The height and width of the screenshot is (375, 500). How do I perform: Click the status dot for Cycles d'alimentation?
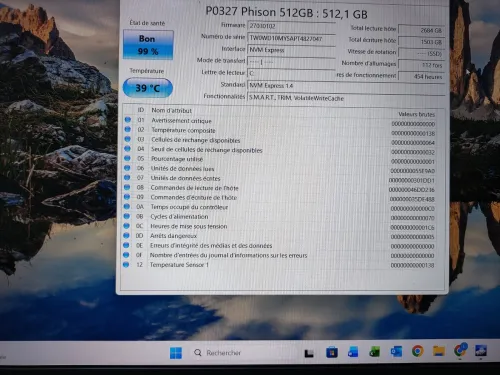(126, 216)
